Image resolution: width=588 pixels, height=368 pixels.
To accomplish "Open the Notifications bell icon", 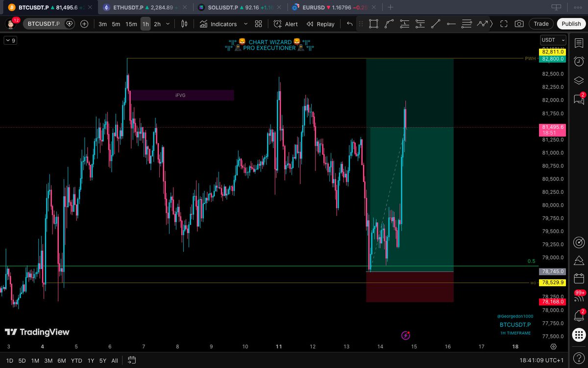I will pos(579,316).
